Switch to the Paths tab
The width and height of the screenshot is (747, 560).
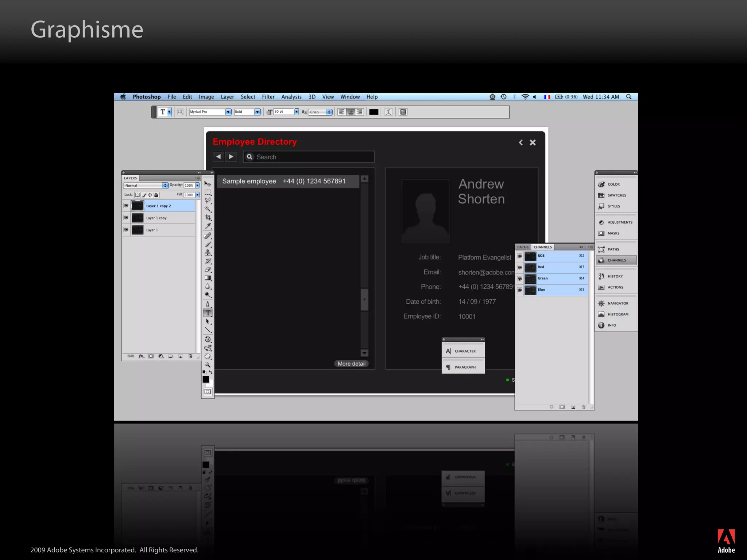(x=523, y=247)
